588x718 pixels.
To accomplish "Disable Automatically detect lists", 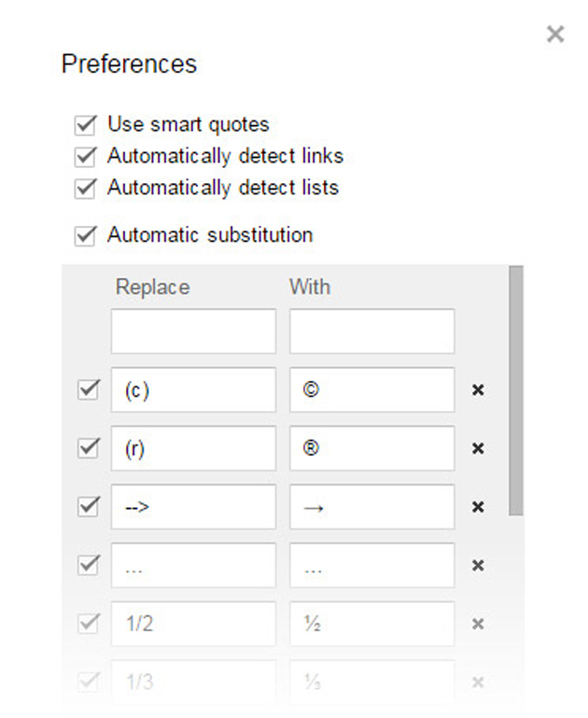I will (85, 189).
